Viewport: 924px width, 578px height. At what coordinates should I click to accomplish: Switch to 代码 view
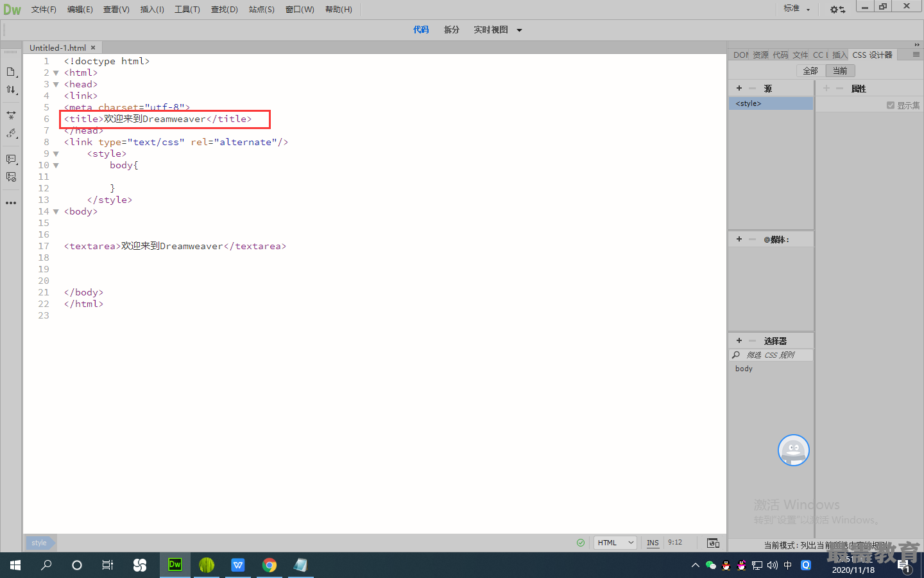[421, 30]
